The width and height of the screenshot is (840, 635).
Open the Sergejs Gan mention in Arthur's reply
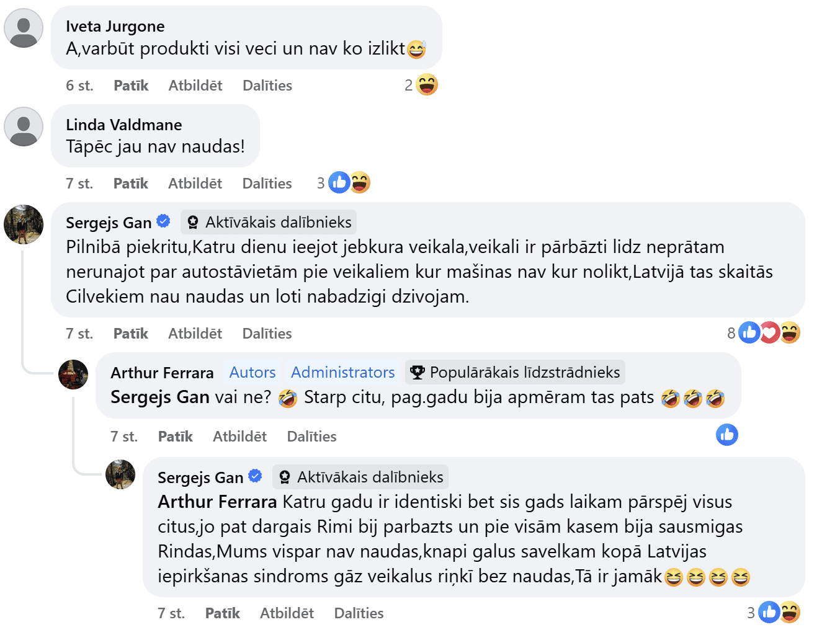coord(160,397)
